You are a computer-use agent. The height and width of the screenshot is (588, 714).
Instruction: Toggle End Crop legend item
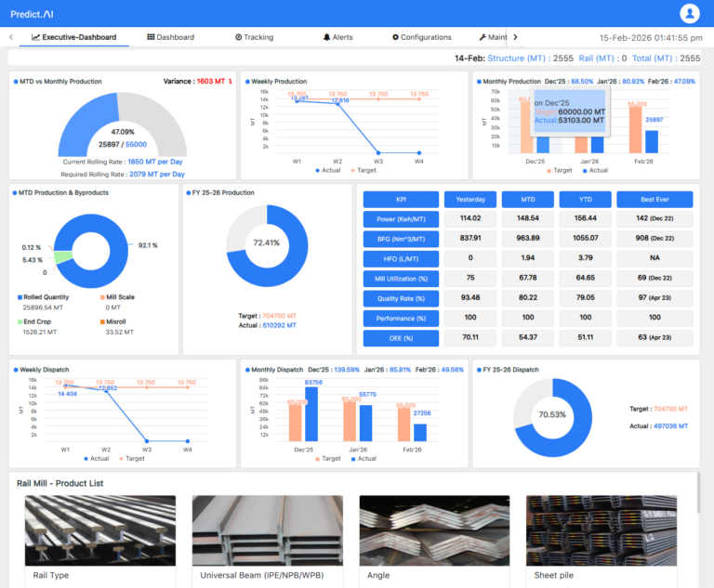37,321
